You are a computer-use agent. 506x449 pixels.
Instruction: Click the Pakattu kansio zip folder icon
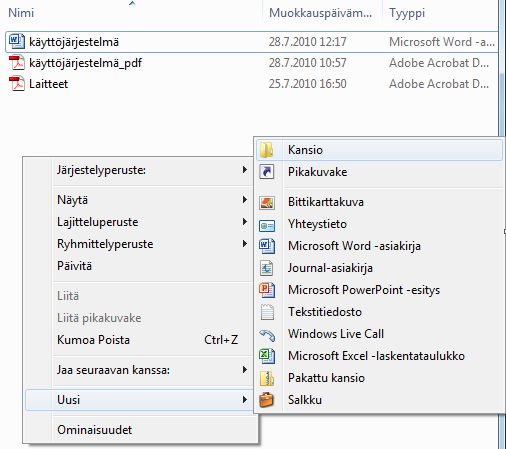(x=267, y=378)
